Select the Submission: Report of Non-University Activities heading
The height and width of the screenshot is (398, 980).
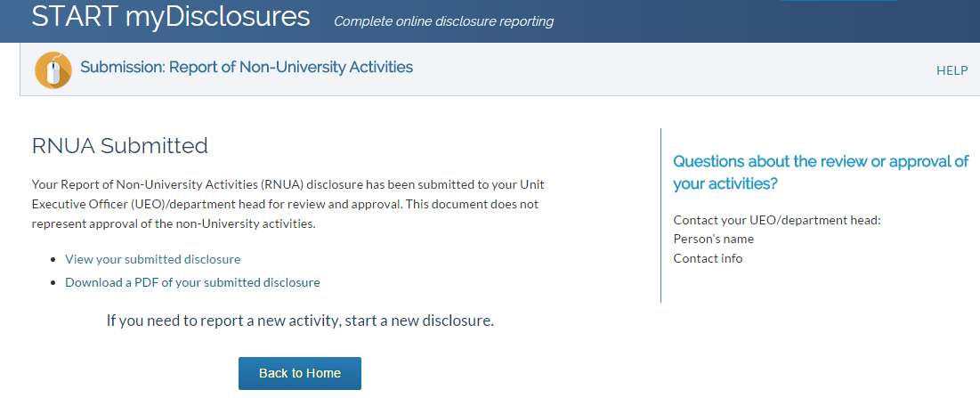247,67
